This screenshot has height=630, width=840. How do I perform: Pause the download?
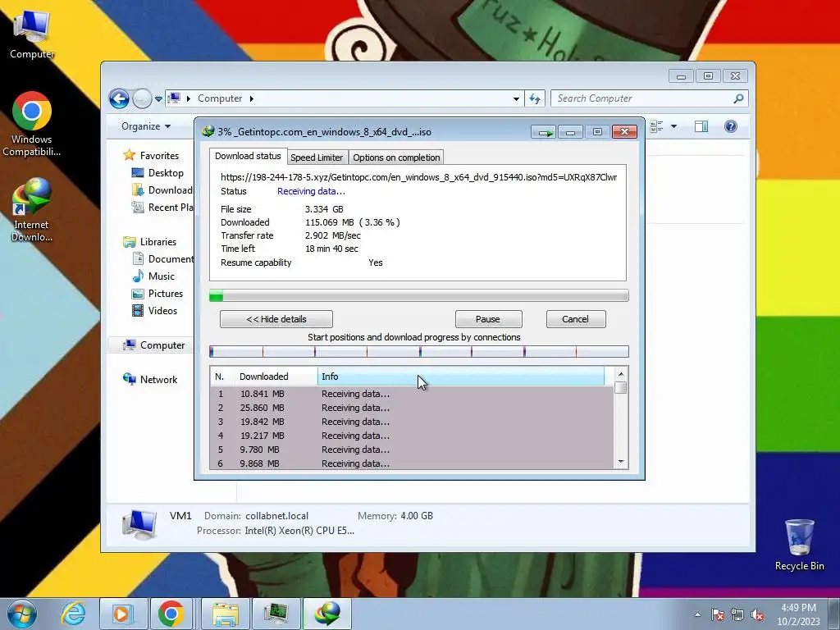(x=487, y=319)
